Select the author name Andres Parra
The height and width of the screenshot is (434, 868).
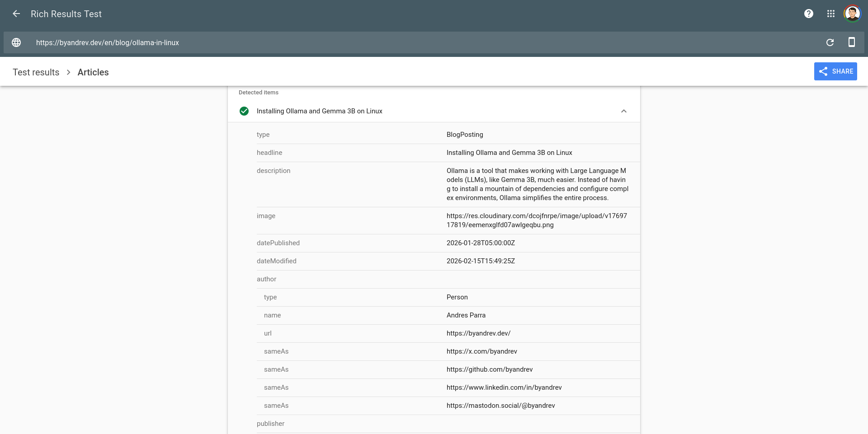(466, 315)
